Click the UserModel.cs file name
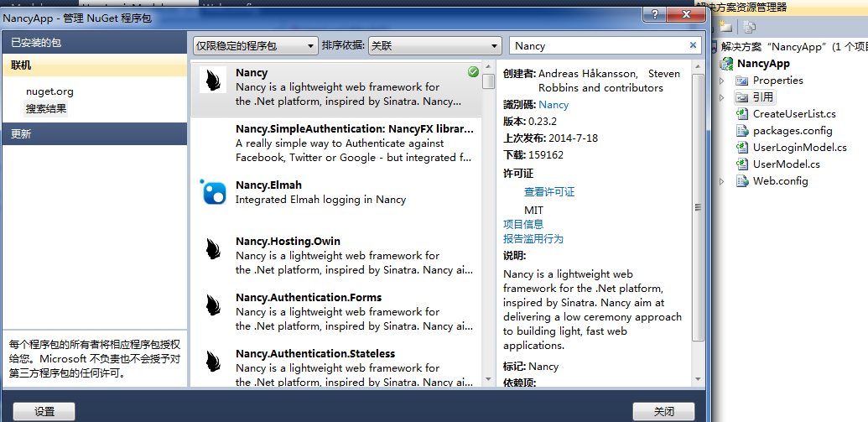The width and height of the screenshot is (868, 422). coord(787,164)
